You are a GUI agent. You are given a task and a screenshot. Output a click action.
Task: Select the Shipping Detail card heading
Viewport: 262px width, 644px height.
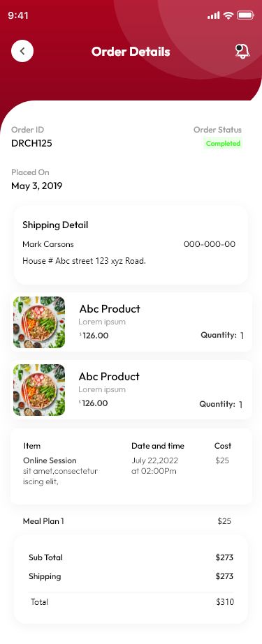55,225
